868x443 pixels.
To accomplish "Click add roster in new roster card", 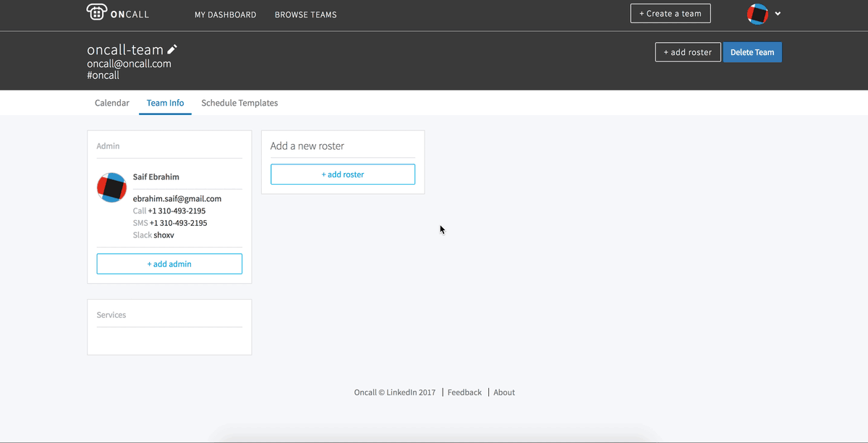I will (x=343, y=174).
